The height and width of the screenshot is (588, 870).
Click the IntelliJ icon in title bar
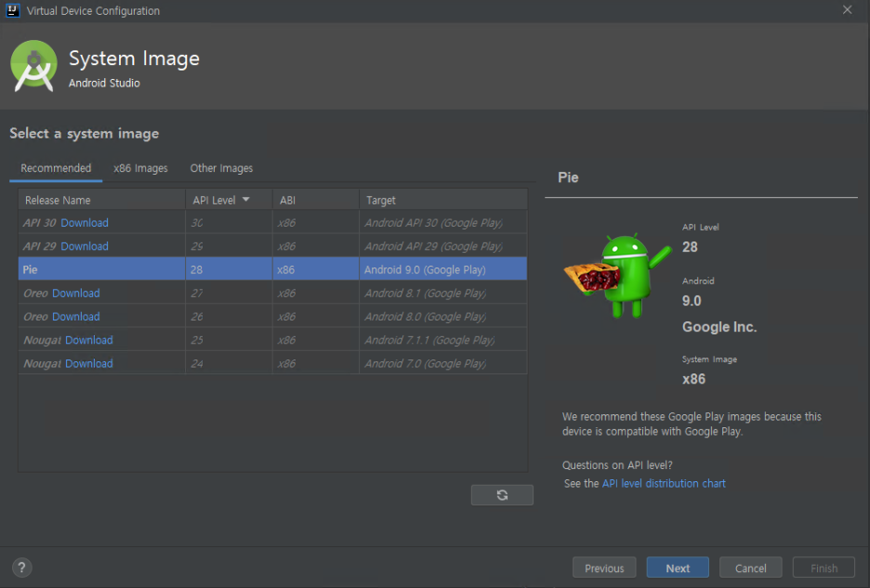click(13, 10)
